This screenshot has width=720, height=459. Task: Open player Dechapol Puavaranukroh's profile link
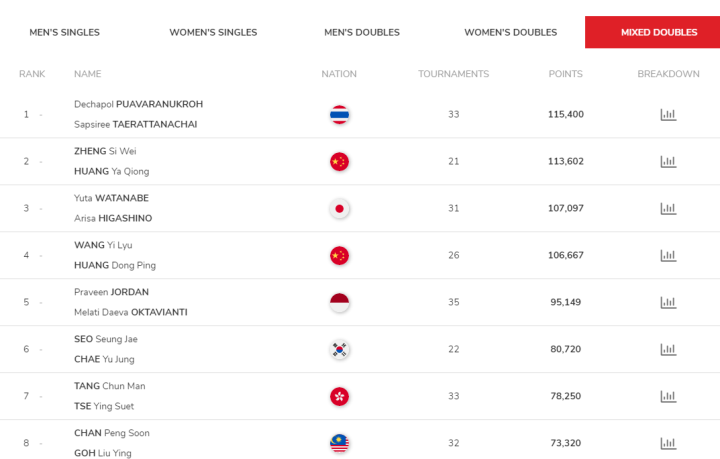point(138,104)
